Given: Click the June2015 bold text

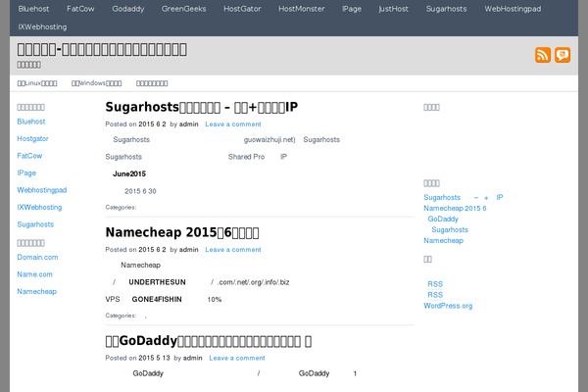Looking at the screenshot, I should coord(129,174).
